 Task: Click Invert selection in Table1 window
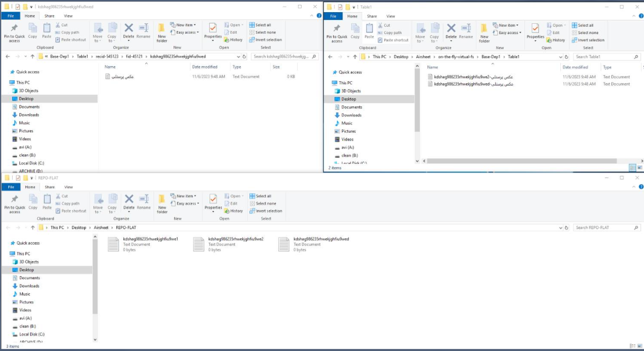point(588,40)
